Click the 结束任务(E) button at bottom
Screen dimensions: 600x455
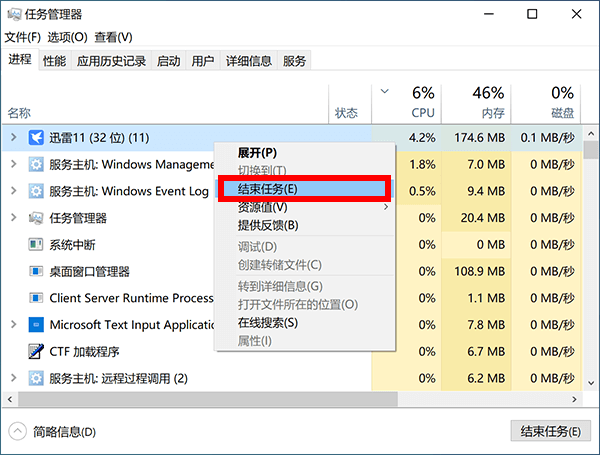(x=548, y=431)
